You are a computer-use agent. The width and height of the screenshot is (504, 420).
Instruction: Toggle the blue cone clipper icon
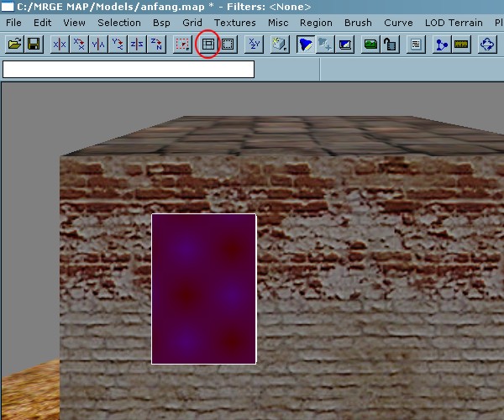306,44
